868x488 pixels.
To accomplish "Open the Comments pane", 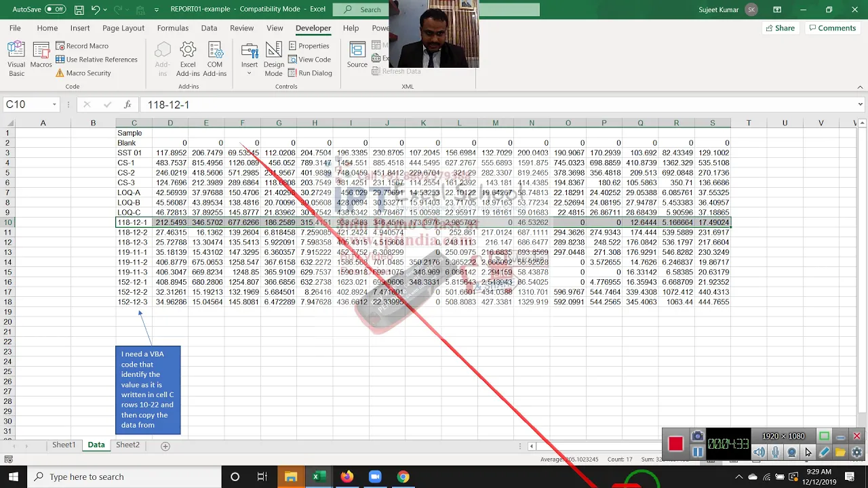I will tap(832, 28).
